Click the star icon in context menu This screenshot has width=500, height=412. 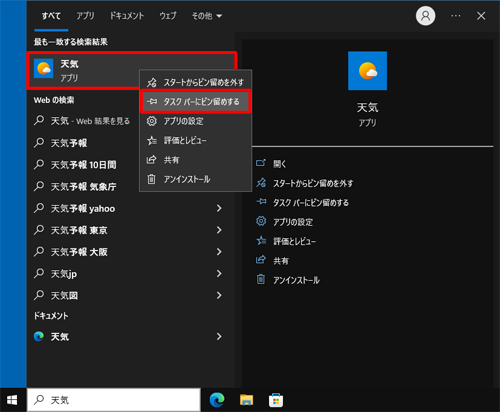pyautogui.click(x=152, y=140)
